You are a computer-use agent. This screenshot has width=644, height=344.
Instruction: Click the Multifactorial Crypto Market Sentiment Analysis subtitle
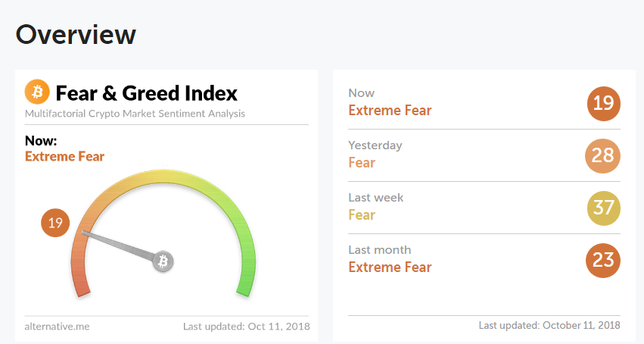pos(135,114)
